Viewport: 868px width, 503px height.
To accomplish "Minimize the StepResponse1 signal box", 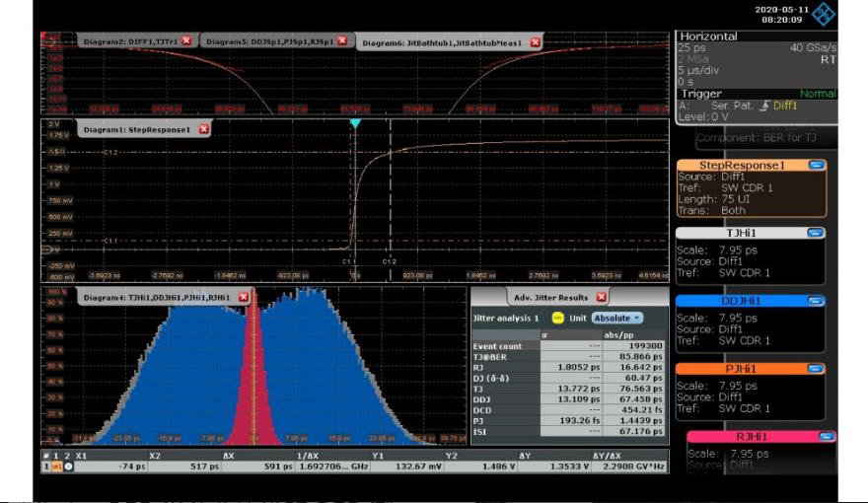I will [816, 166].
